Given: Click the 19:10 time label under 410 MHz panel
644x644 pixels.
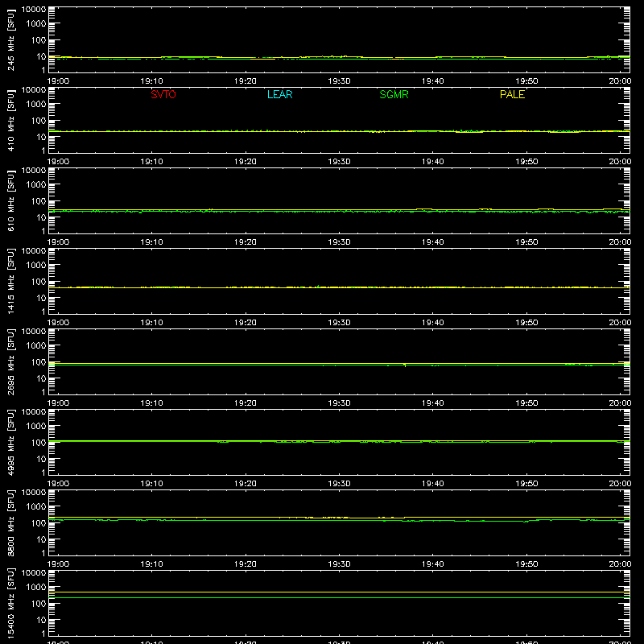Looking at the screenshot, I should 152,162.
